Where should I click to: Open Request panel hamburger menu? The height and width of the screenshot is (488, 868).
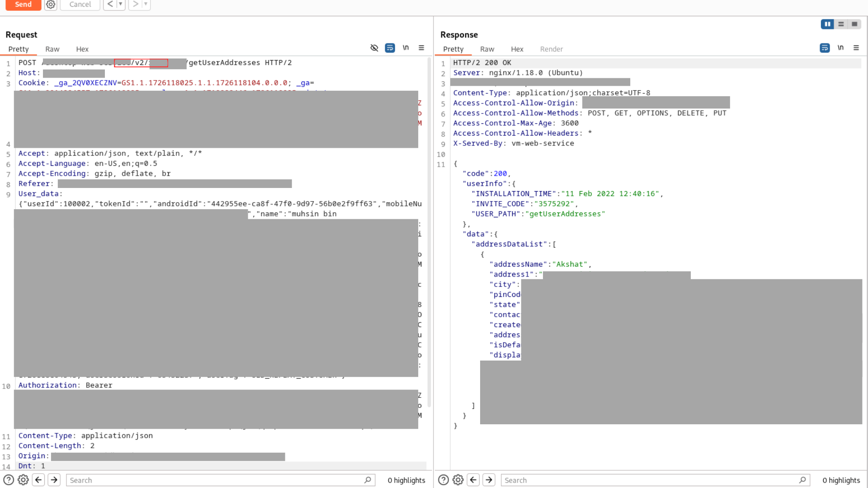coord(421,47)
